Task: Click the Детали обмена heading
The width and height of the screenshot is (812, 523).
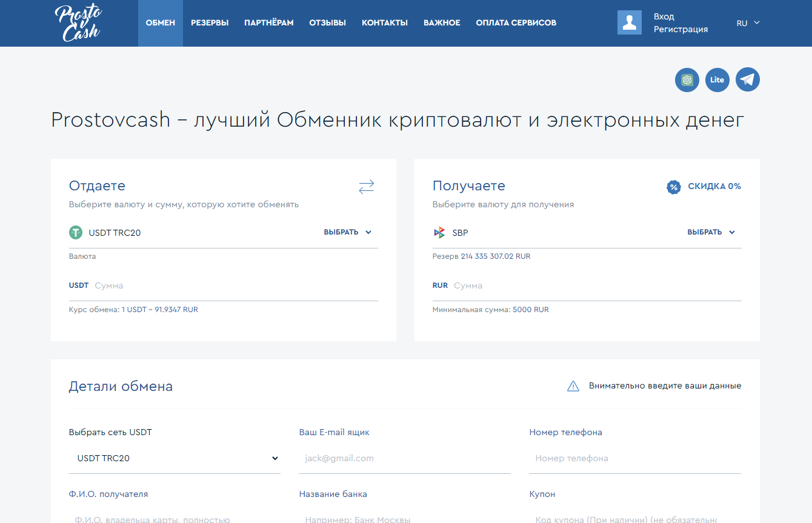Action: click(x=121, y=386)
